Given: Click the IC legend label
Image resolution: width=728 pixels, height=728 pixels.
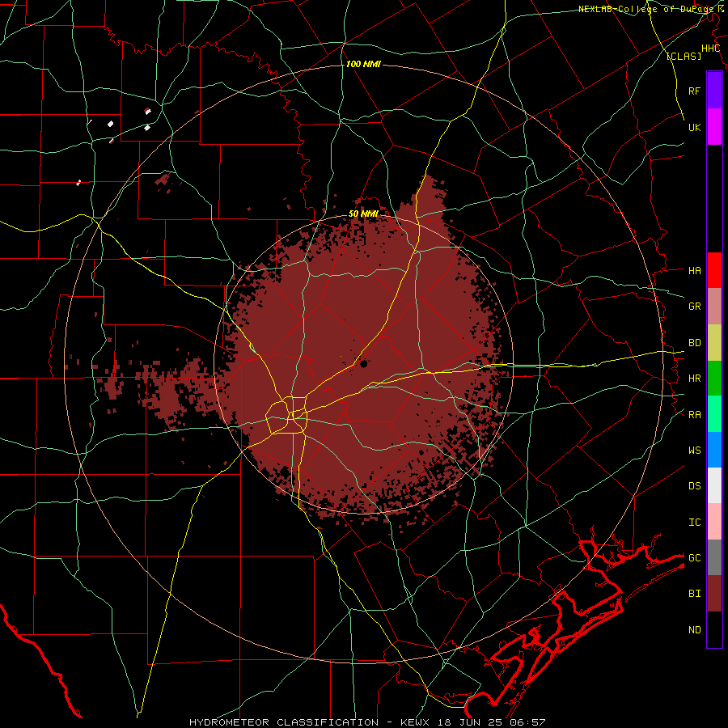Looking at the screenshot, I should [x=695, y=523].
